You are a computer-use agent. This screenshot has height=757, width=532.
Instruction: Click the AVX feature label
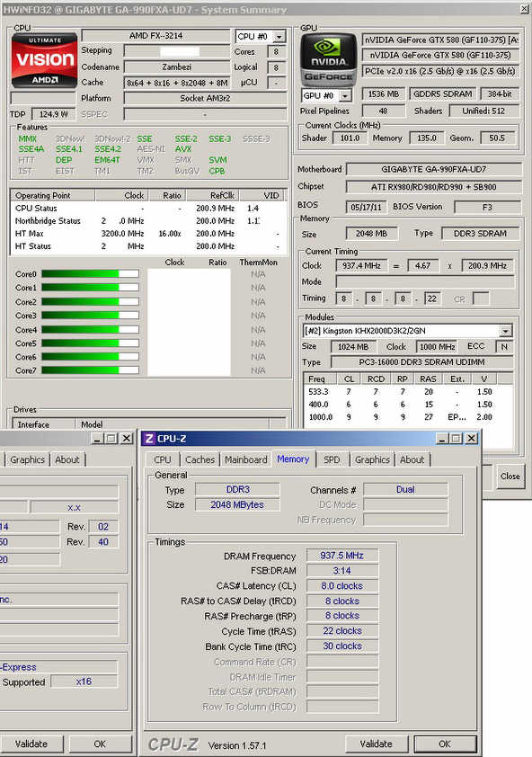[x=183, y=149]
